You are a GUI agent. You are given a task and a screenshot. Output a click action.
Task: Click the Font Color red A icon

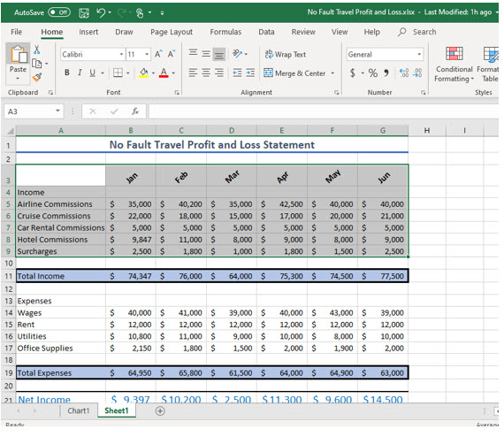coord(164,73)
